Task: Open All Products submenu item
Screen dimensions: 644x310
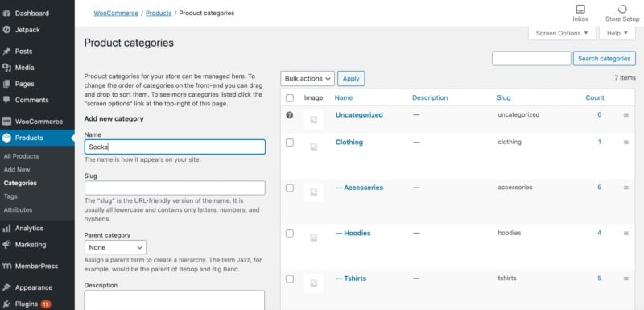Action: pyautogui.click(x=21, y=156)
